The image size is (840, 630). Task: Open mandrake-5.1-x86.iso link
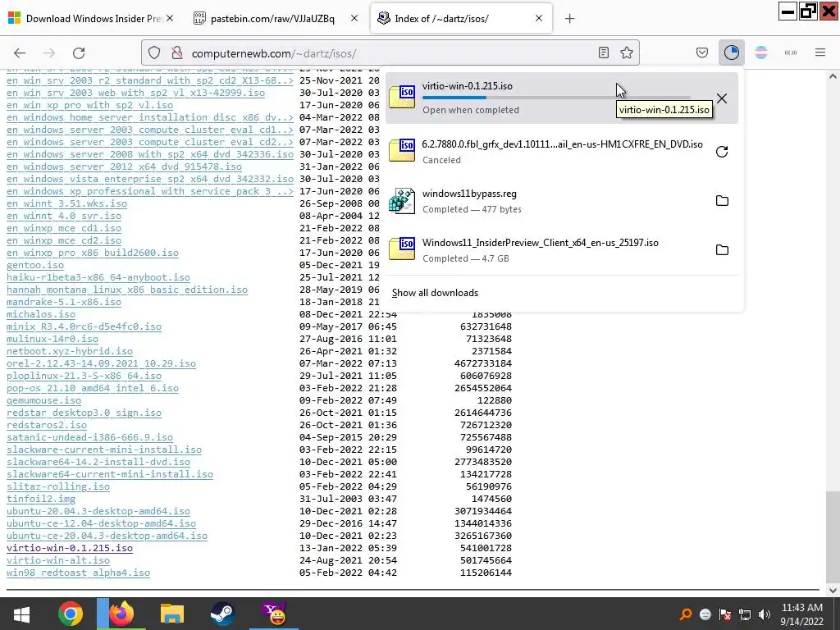coord(64,302)
